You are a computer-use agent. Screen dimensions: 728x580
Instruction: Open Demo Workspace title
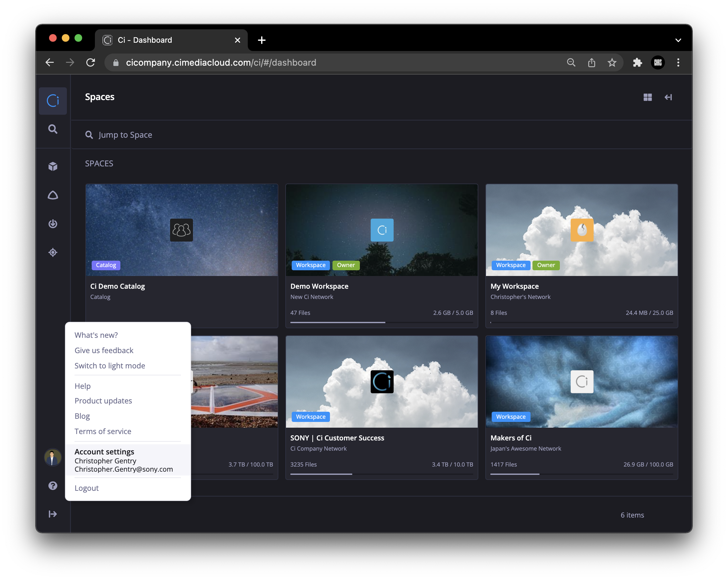319,286
